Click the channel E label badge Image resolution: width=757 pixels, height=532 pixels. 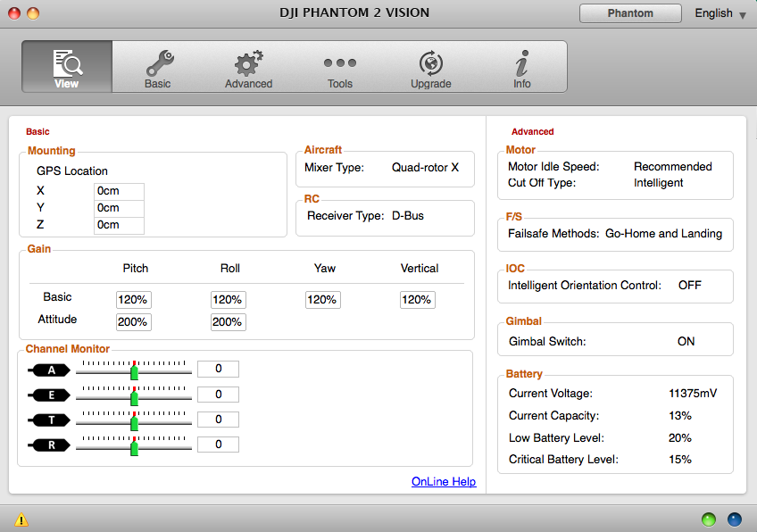click(x=49, y=395)
